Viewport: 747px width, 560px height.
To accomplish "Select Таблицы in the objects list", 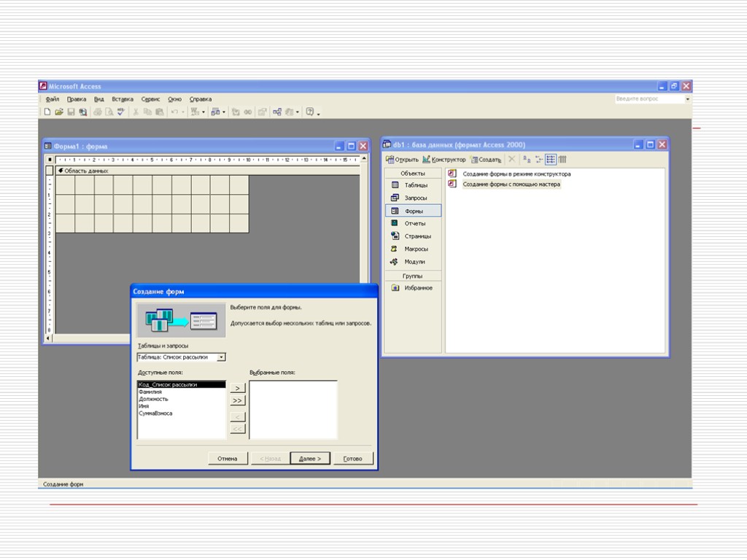I will [x=413, y=185].
